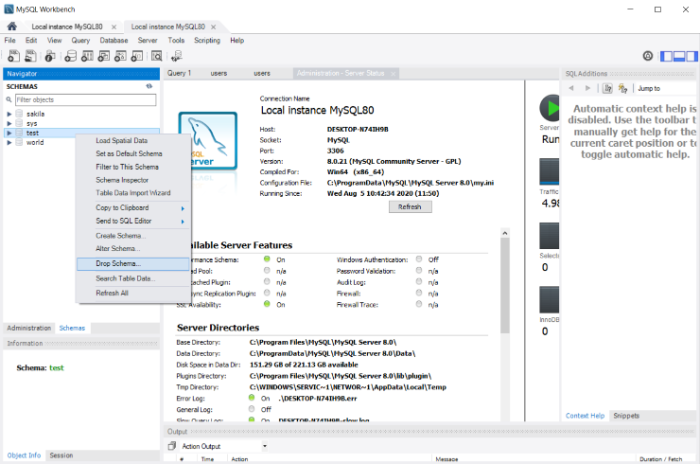Open Copy to Clipboard submenu arrow
This screenshot has height=464, width=700.
tap(183, 208)
